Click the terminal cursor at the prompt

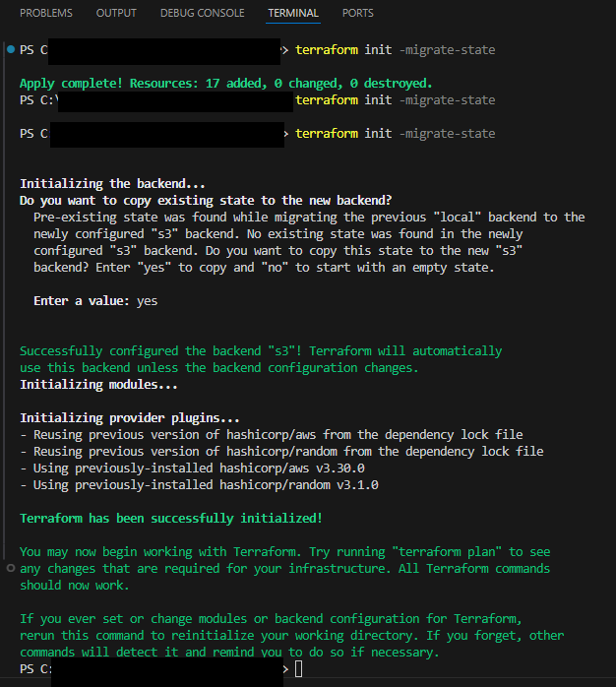[x=298, y=669]
